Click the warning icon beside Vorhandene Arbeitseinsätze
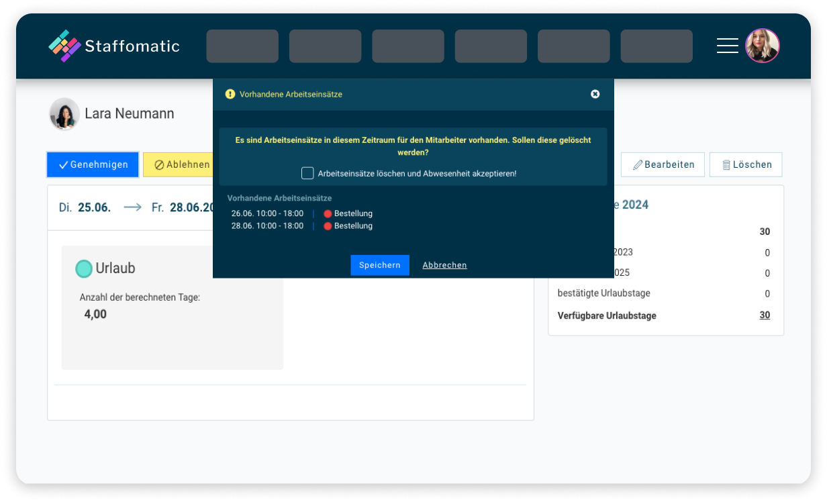Screen dimensions: 827x504 coord(230,94)
